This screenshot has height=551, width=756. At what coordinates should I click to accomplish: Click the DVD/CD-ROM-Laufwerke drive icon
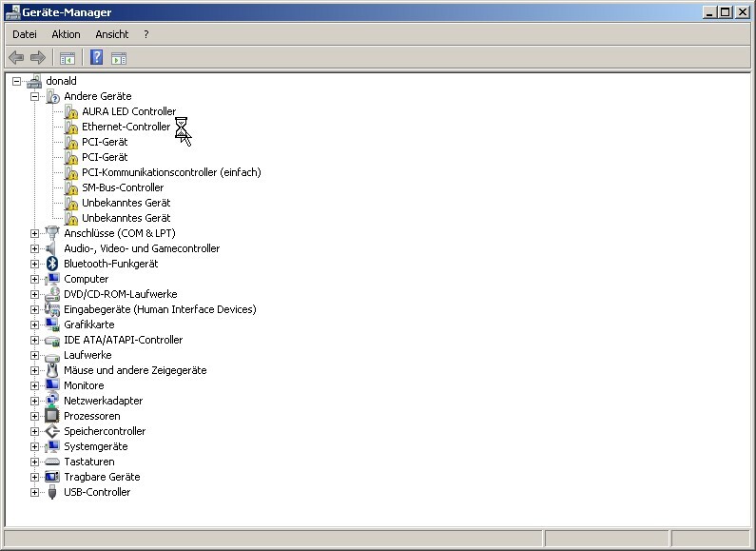(52, 294)
